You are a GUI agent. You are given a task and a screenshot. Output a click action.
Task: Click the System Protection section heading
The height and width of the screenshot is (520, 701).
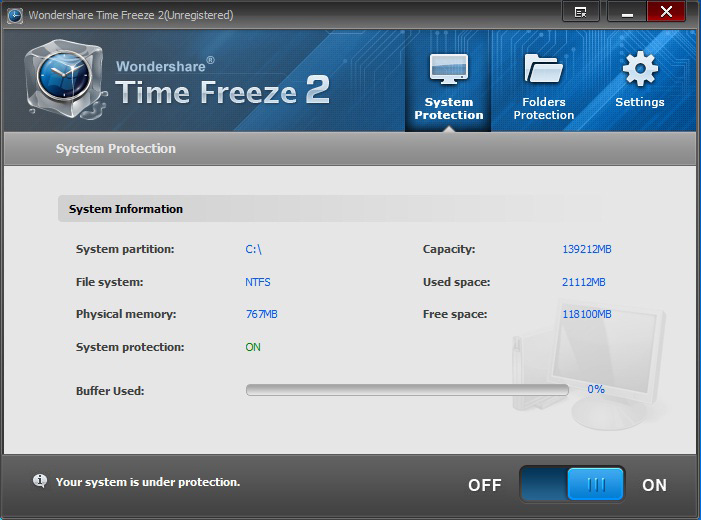click(x=116, y=148)
